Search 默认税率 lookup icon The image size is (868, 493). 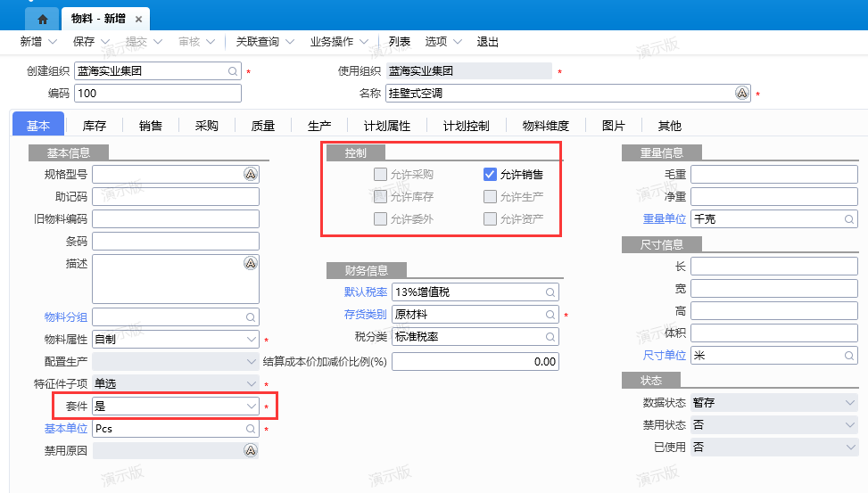pos(550,292)
